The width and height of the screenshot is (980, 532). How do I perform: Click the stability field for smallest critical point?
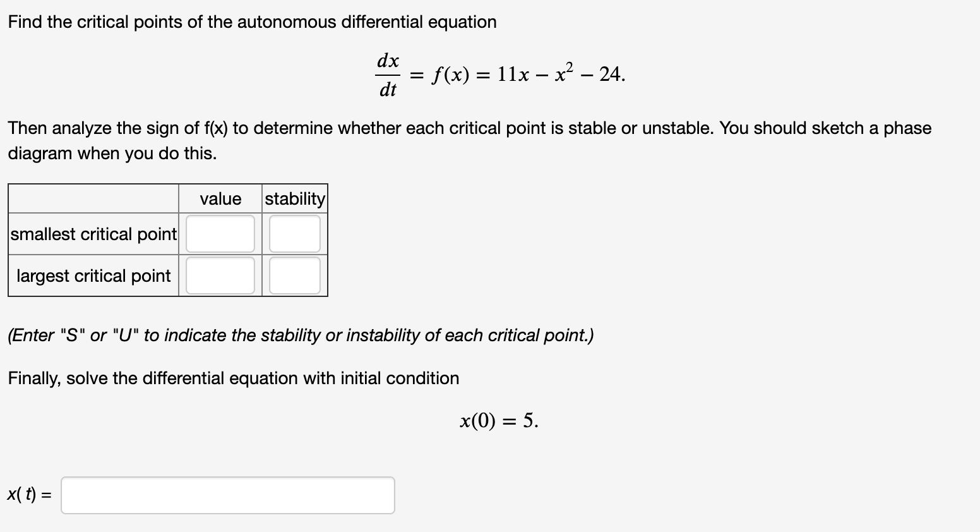pos(294,234)
